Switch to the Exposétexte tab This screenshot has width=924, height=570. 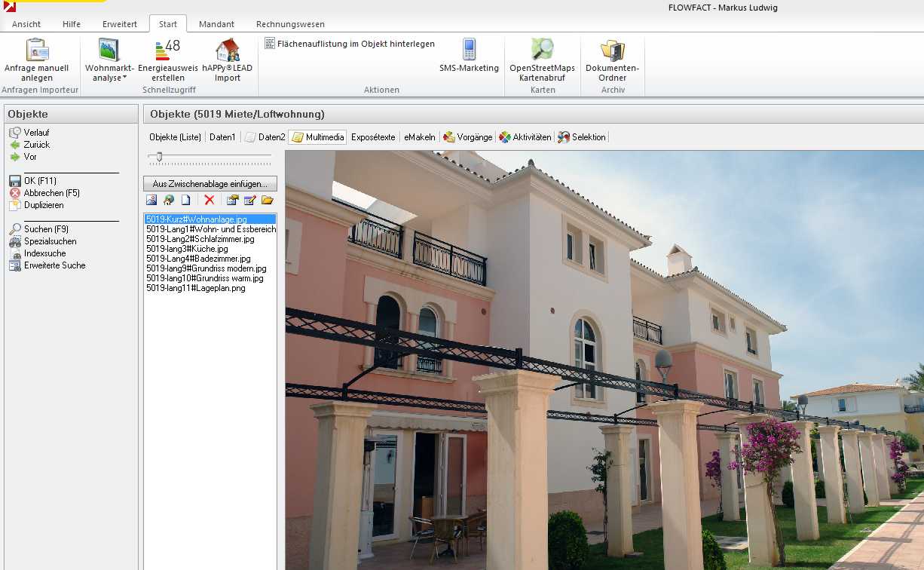coord(373,137)
